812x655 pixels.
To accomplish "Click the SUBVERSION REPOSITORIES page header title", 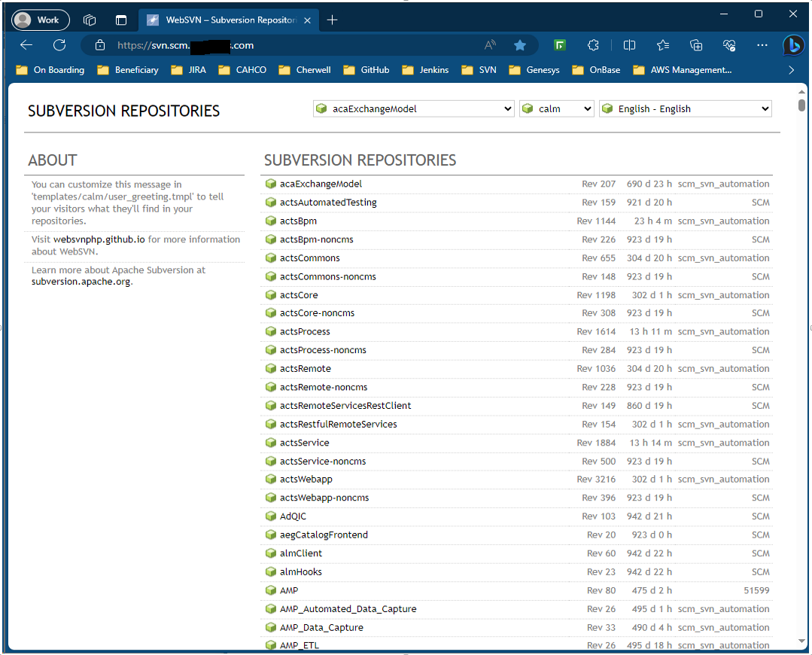I will (x=123, y=111).
